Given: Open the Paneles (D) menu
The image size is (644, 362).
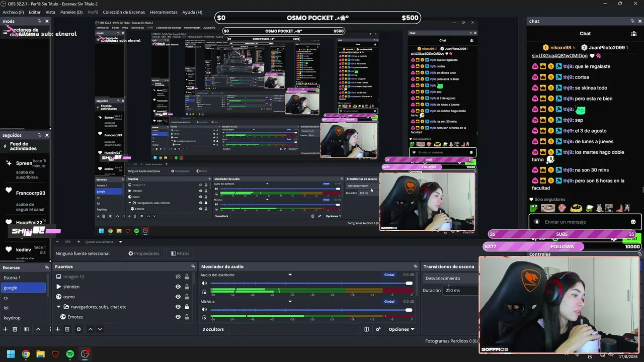Looking at the screenshot, I should [71, 12].
